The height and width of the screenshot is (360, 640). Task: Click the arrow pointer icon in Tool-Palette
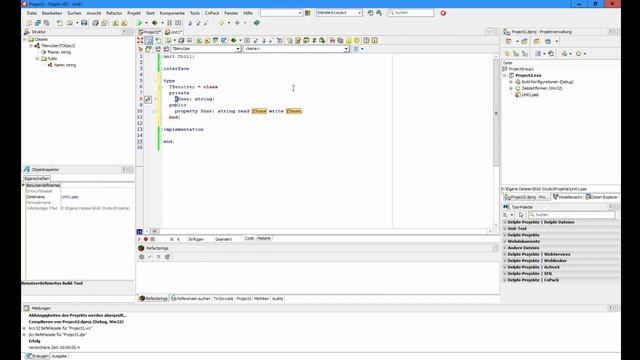pyautogui.click(x=521, y=215)
